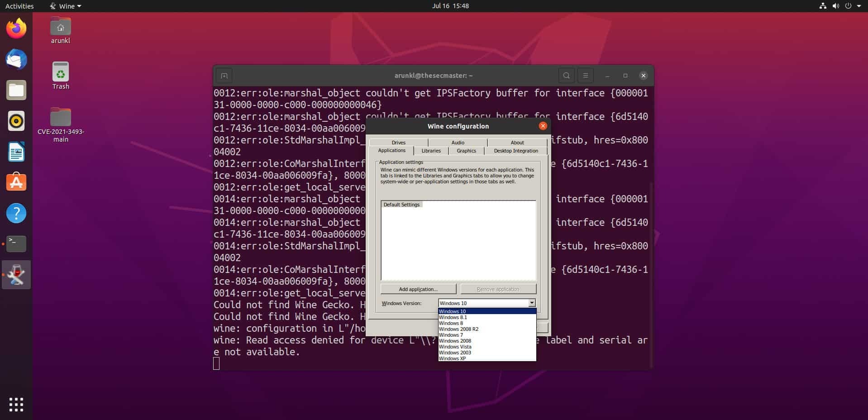The width and height of the screenshot is (868, 420).
Task: Switch to the Drives tab
Action: 399,143
